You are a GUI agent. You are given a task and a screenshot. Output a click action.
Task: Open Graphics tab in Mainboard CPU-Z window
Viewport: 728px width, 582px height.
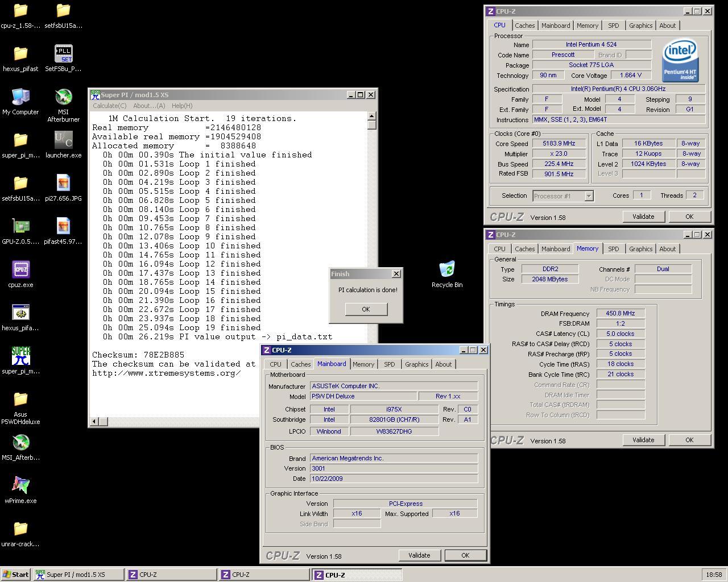(x=416, y=364)
